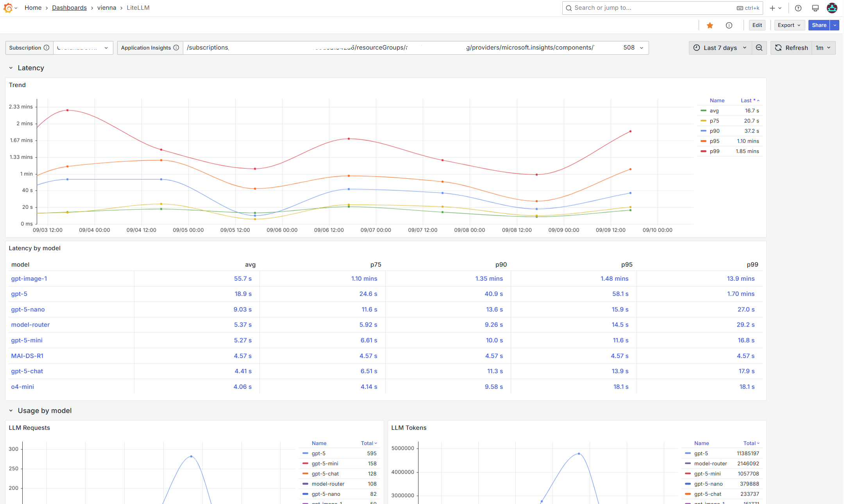Click the Edit button
Screen dimensions: 844x504
pyautogui.click(x=757, y=25)
